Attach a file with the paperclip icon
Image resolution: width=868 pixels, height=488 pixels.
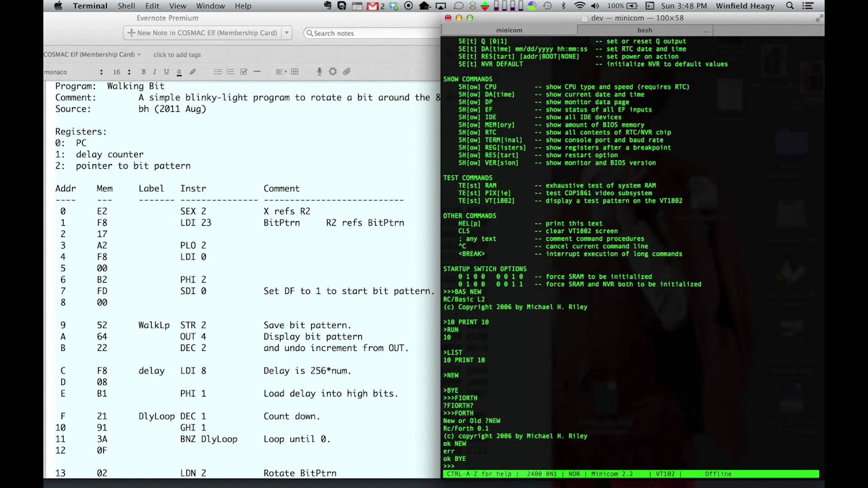point(347,72)
